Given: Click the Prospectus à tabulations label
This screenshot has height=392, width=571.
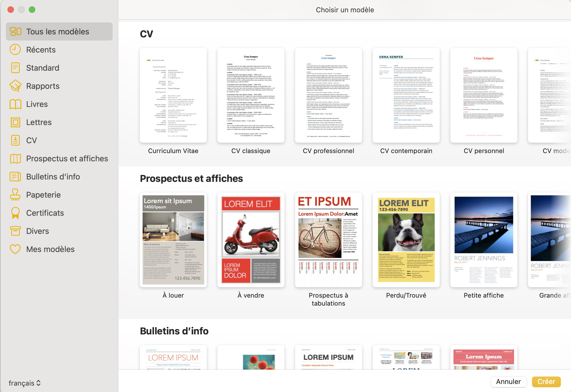Looking at the screenshot, I should 328,299.
